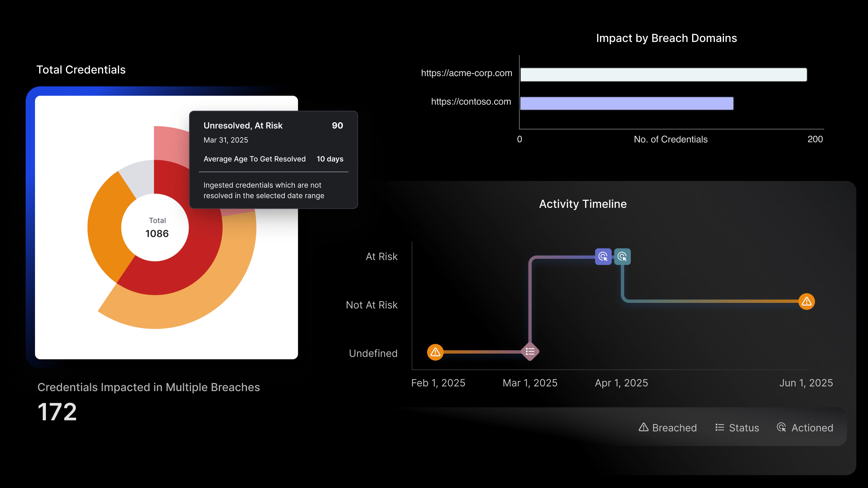Click the Unresolved, At Risk tooltip title

coord(243,126)
